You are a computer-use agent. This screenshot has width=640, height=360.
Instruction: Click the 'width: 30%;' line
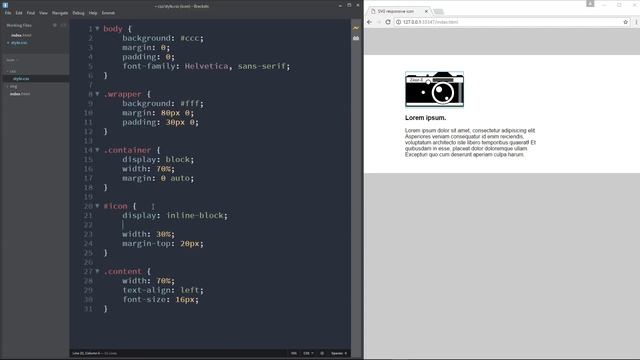pyautogui.click(x=148, y=234)
